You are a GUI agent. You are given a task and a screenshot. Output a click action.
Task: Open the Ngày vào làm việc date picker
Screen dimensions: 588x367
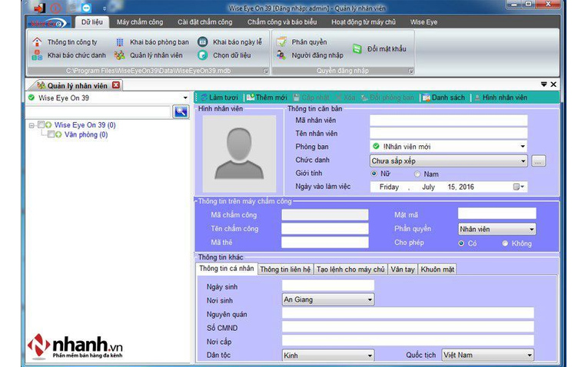[x=519, y=187]
